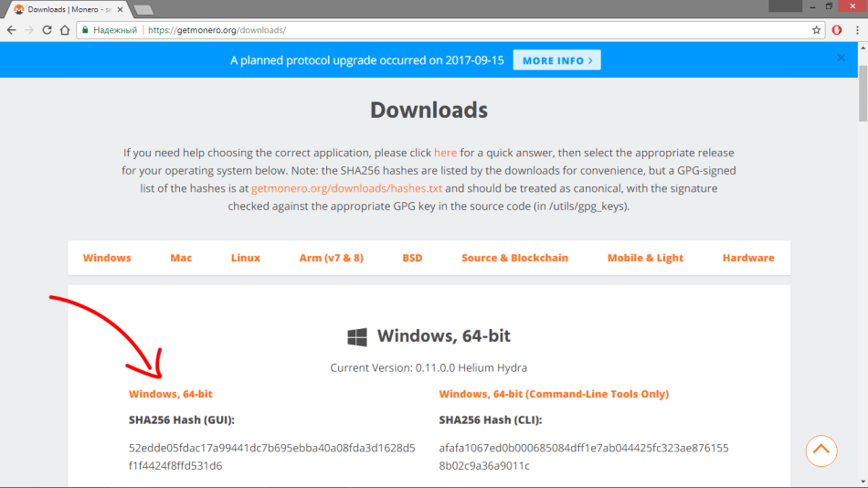Select the Arm (v7 & 8) tab
This screenshot has width=868, height=488.
click(x=331, y=258)
